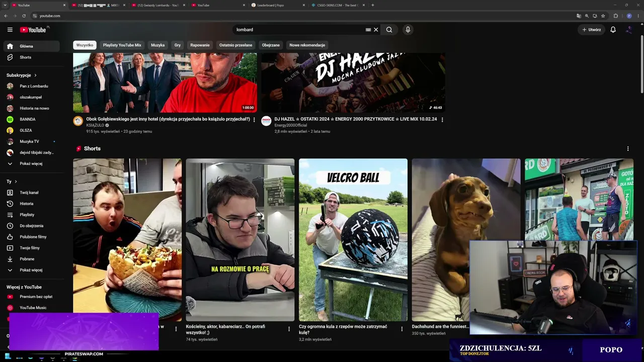Viewport: 644px width, 362px height.
Task: Open 'Na rozmowie o pracę' short
Action: [240, 240]
